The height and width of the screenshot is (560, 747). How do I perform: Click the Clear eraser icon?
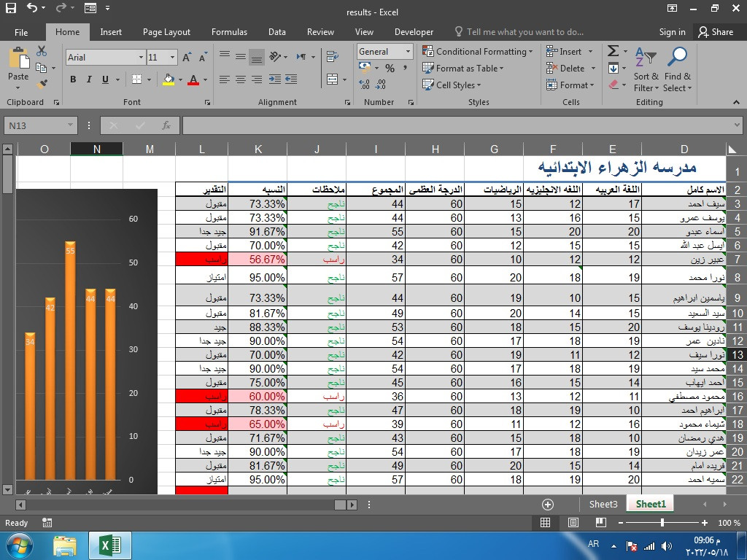click(614, 85)
